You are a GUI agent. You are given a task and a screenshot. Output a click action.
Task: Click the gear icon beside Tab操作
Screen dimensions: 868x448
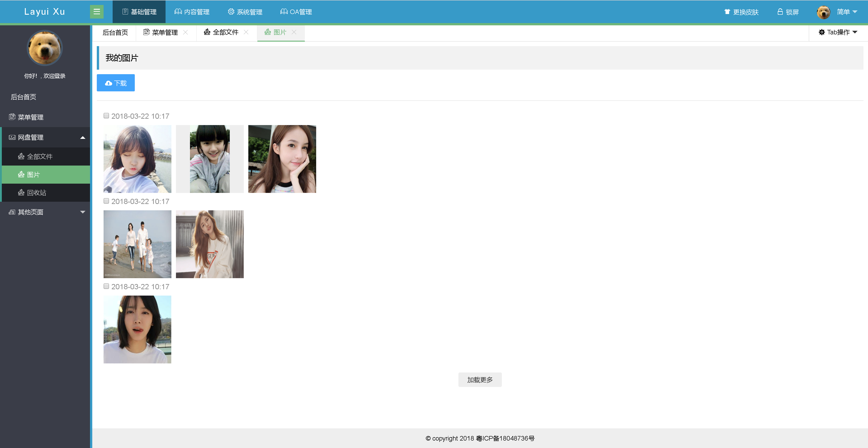[821, 32]
